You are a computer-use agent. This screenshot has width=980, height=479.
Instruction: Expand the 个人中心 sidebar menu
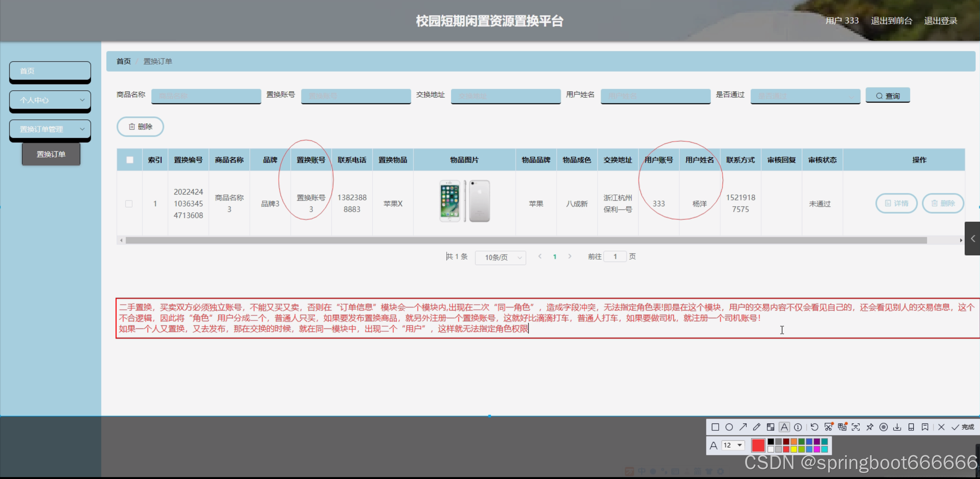pos(50,100)
